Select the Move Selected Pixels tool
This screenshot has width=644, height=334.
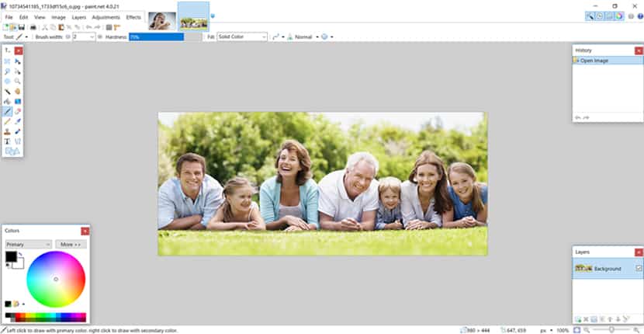(18, 61)
